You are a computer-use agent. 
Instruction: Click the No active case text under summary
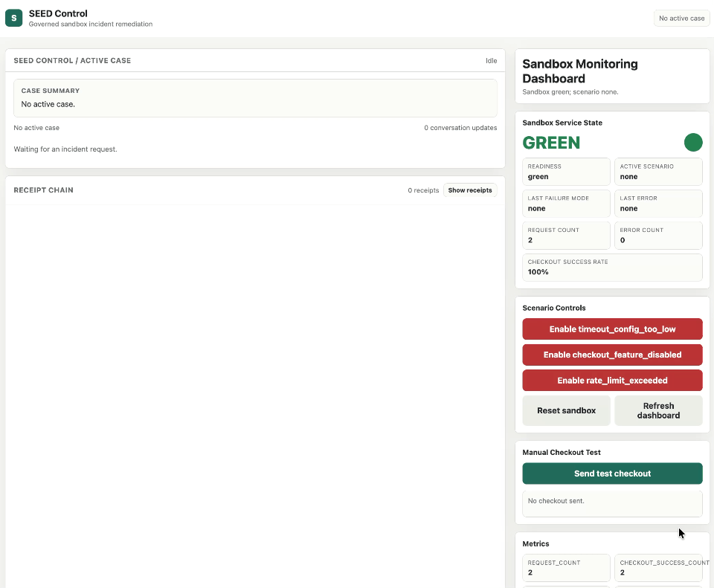pyautogui.click(x=36, y=128)
